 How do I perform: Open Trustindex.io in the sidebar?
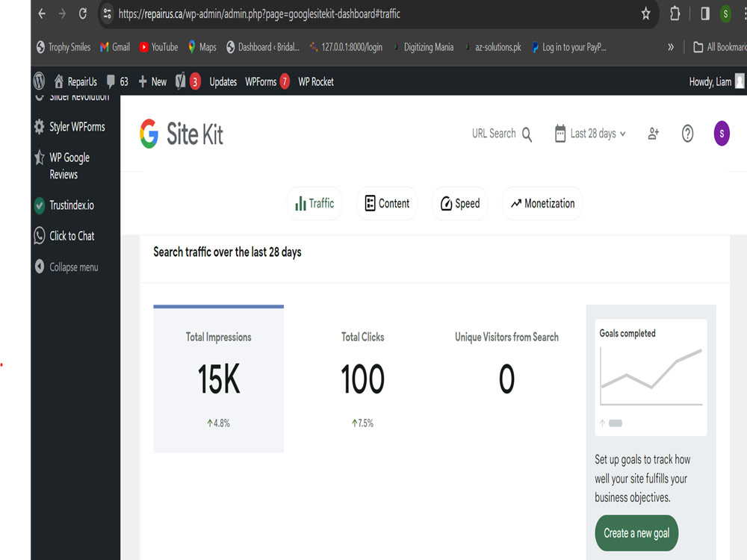pos(64,205)
